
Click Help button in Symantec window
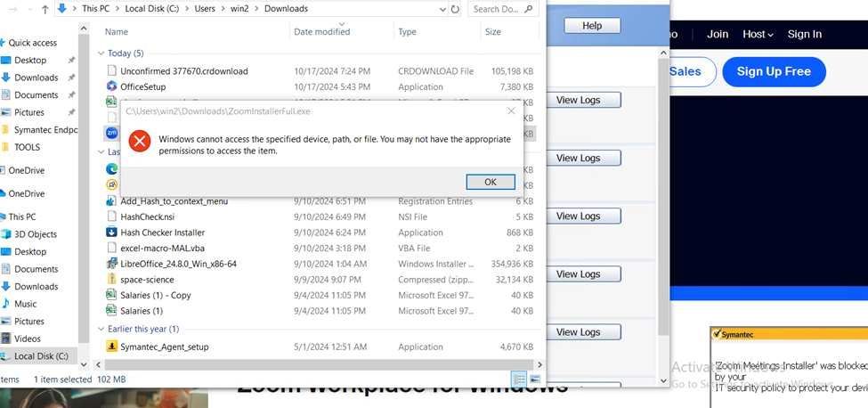(592, 26)
